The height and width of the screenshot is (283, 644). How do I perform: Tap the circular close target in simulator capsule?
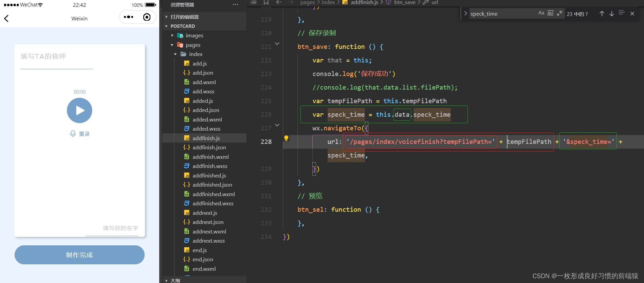[x=147, y=17]
